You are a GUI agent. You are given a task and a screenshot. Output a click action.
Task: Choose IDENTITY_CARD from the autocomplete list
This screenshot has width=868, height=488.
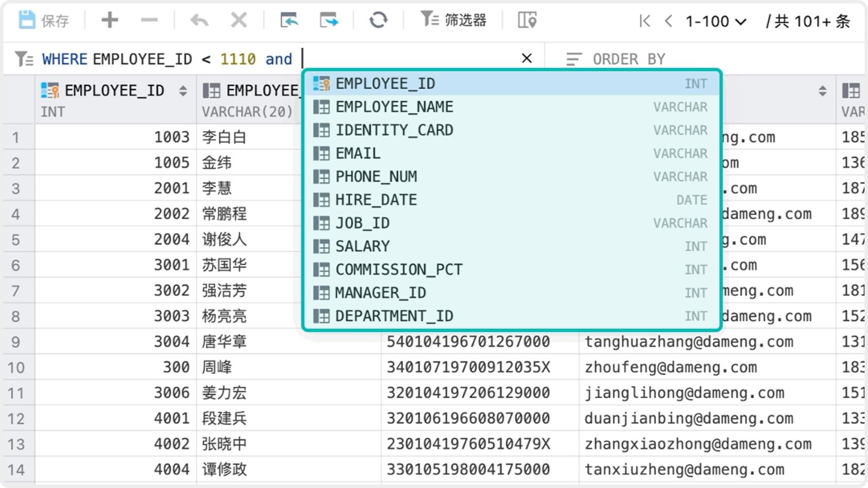512,130
